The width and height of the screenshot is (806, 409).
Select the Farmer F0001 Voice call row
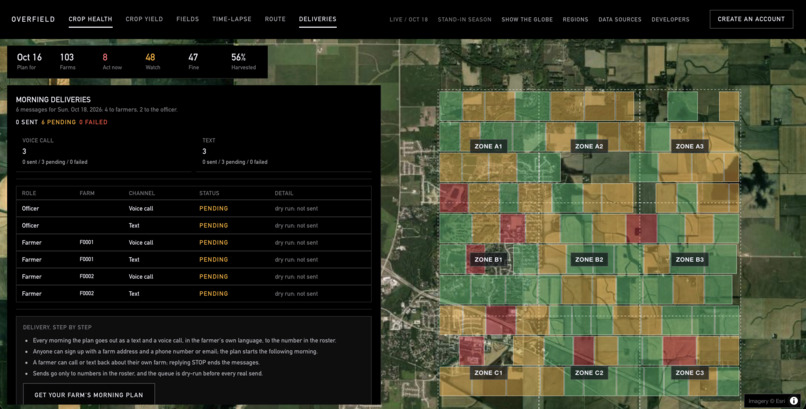[194, 243]
